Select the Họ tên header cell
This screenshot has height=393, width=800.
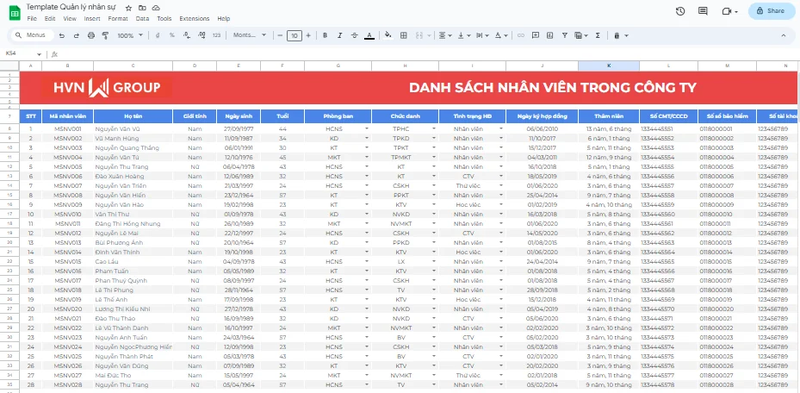133,116
